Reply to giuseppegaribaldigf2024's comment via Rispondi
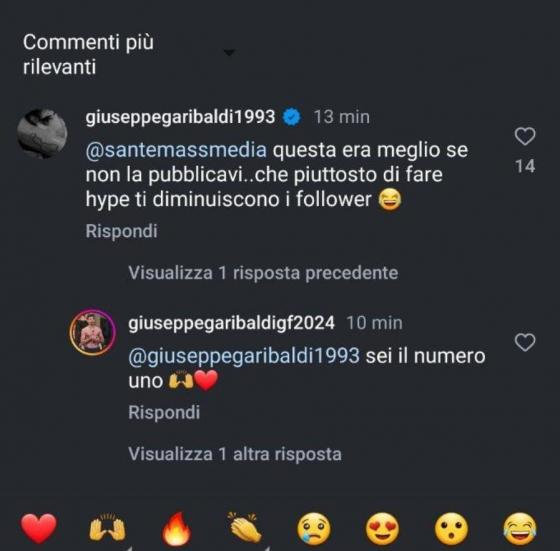 pyautogui.click(x=164, y=412)
